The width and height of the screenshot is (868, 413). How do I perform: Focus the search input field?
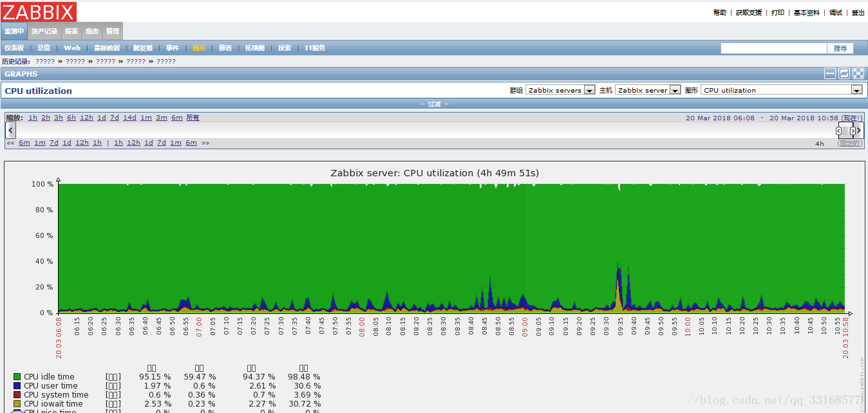point(773,48)
